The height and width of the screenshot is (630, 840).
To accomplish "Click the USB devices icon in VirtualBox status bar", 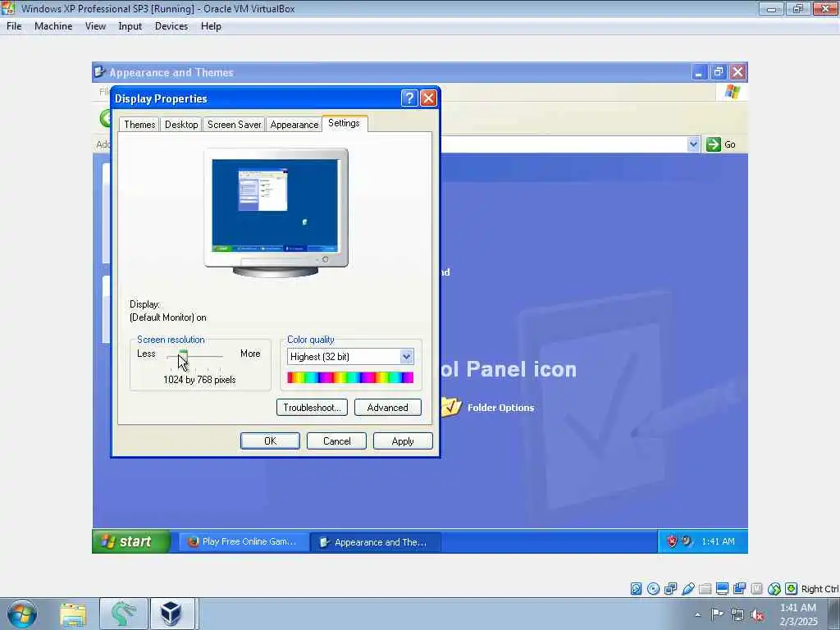I will 688,589.
